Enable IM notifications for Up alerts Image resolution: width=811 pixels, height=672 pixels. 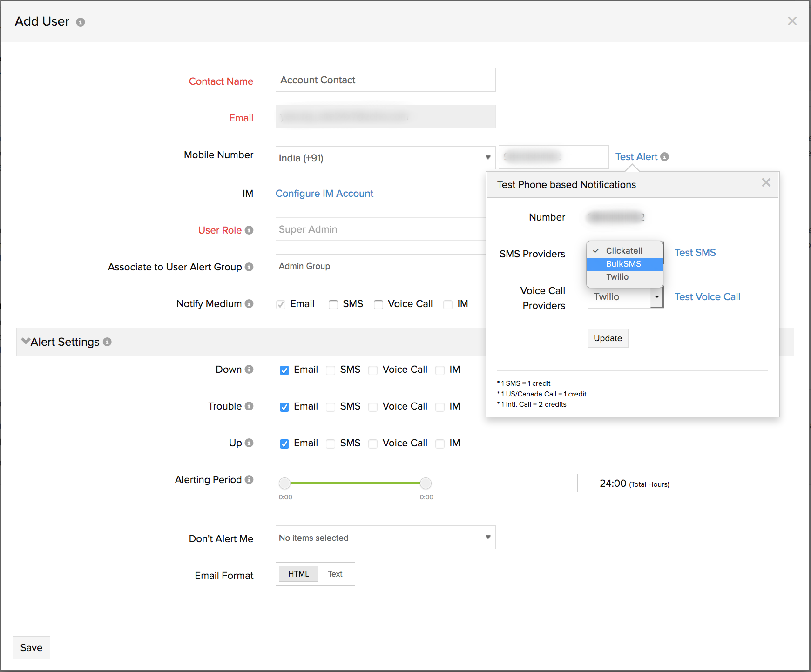(x=440, y=444)
